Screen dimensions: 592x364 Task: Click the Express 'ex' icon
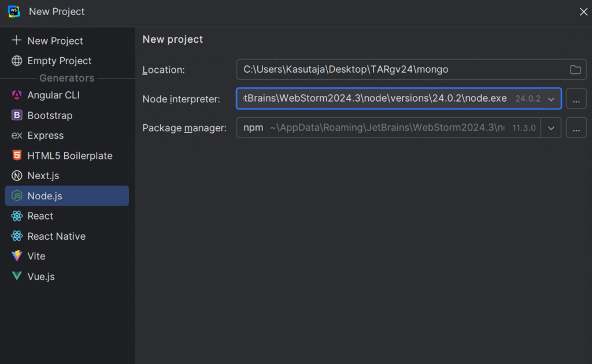click(17, 135)
